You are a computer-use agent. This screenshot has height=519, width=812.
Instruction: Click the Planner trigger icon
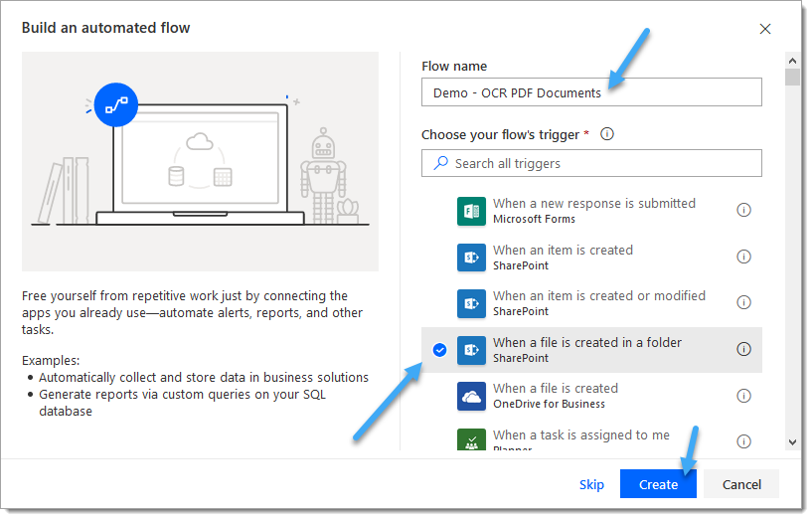471,439
